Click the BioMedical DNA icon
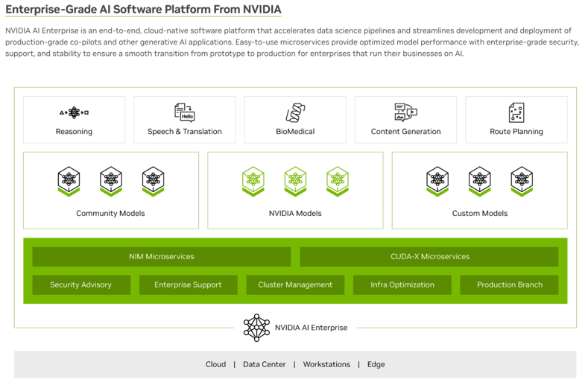 [296, 112]
